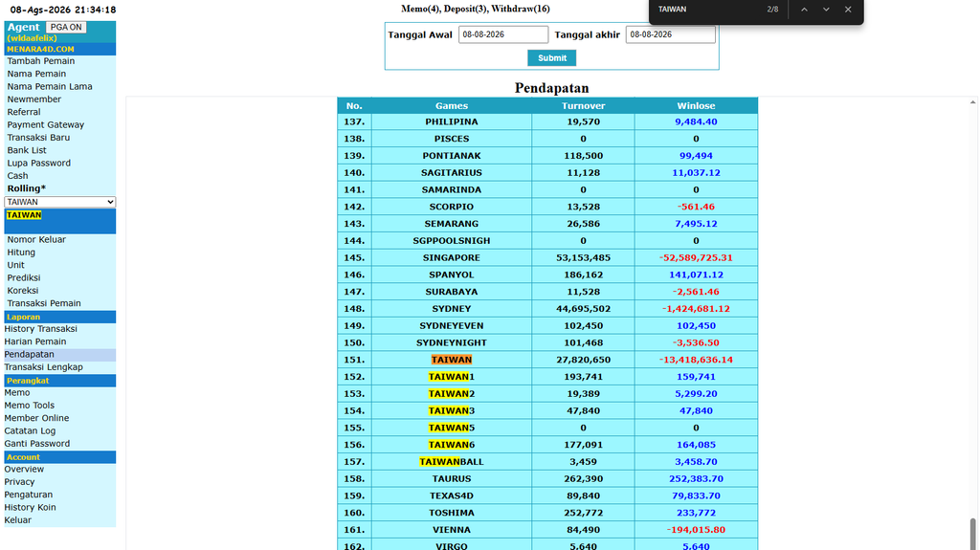Open Nama Pemain Lama page
Screen dimensions: 980x550
pos(50,87)
